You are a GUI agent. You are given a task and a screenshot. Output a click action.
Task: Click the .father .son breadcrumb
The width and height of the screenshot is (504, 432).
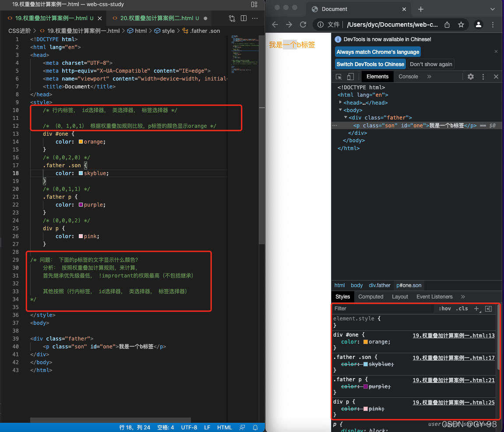coord(201,31)
